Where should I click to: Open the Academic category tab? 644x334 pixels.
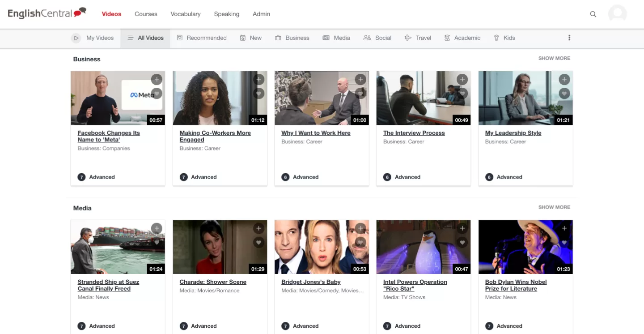[462, 38]
